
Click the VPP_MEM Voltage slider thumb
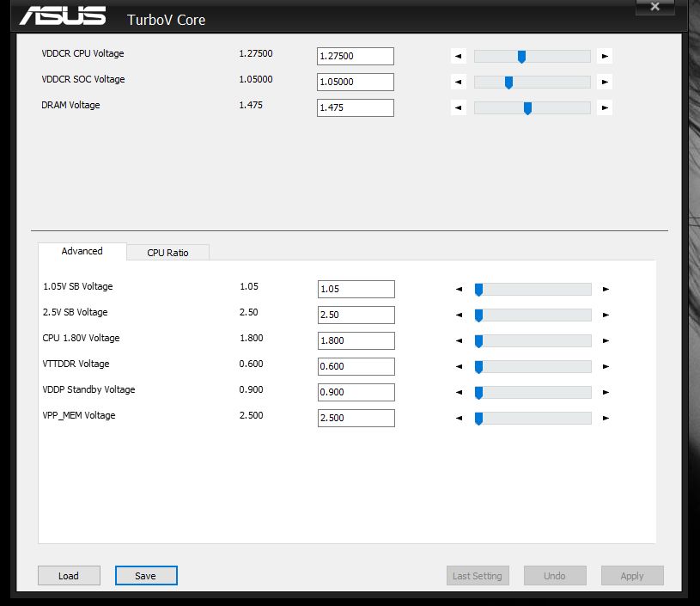click(478, 419)
